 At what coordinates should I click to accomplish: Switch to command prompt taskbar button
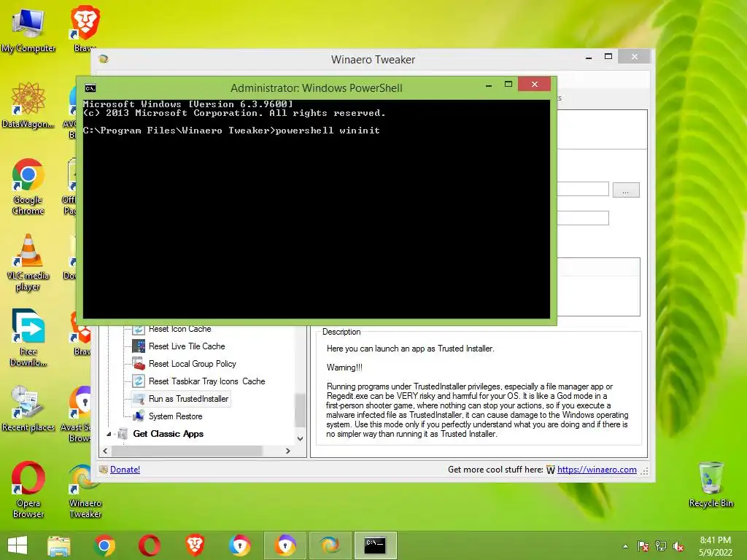pos(376,545)
